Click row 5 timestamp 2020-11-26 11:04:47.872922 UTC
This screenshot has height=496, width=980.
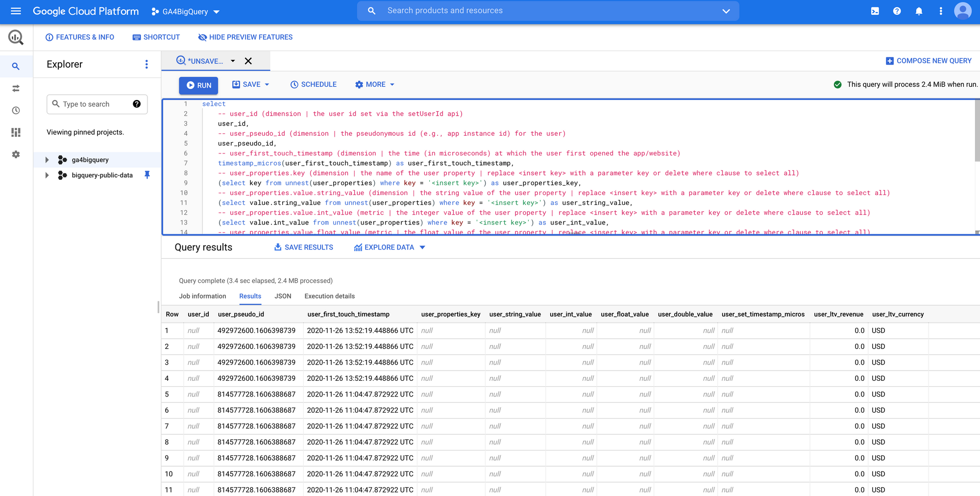click(x=360, y=394)
